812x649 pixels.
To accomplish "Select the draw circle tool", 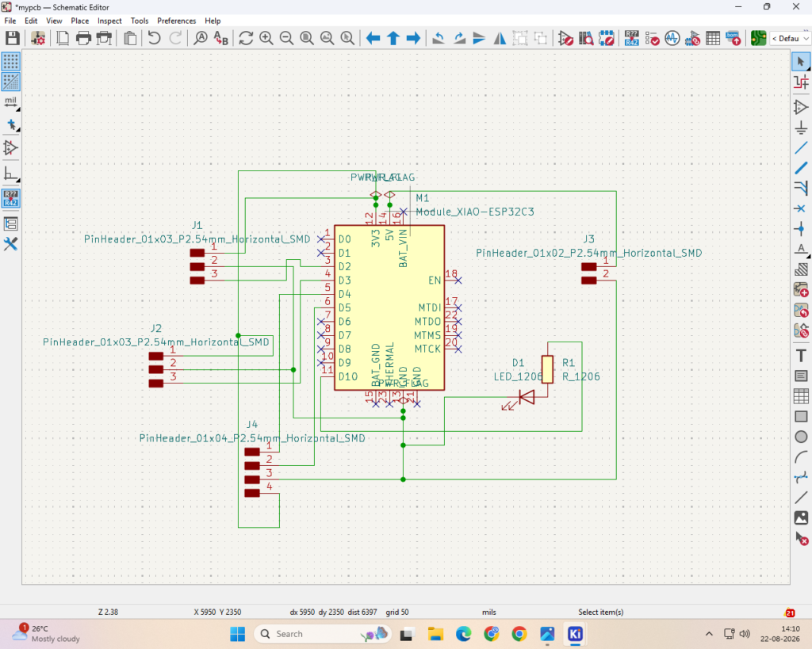I will click(x=801, y=437).
